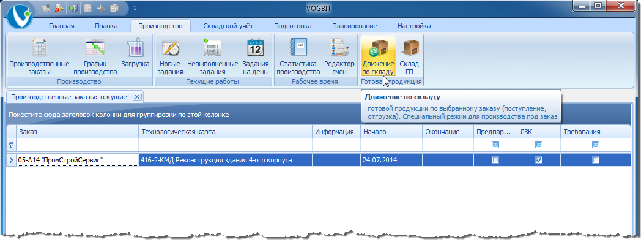Sort by Технологическая карта column header
This screenshot has width=644, height=242.
click(x=225, y=132)
